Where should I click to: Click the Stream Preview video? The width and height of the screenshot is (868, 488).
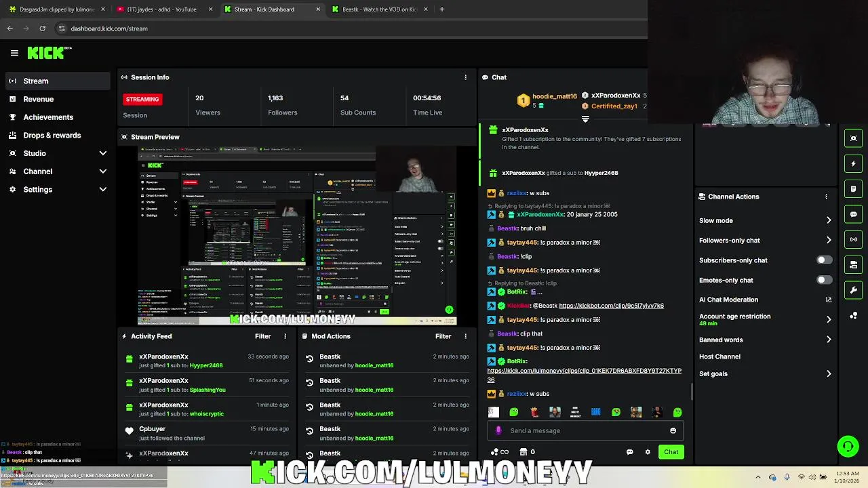[x=297, y=236]
